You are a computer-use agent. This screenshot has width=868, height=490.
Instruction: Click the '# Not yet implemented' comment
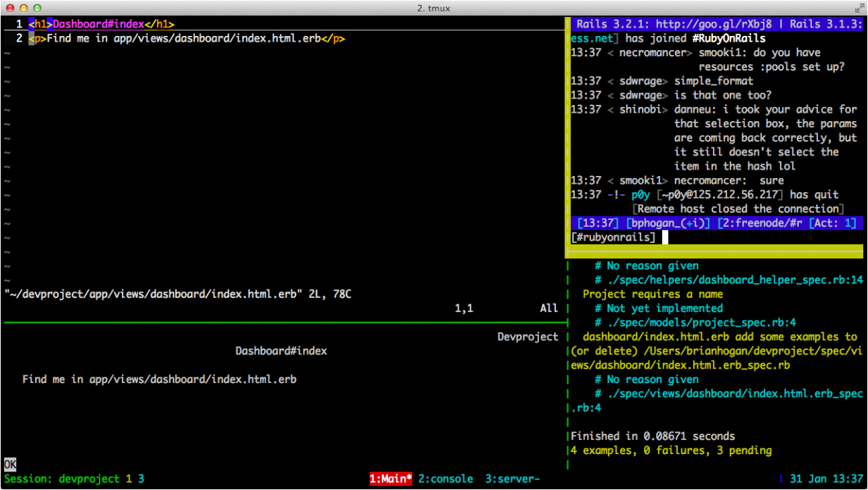659,308
